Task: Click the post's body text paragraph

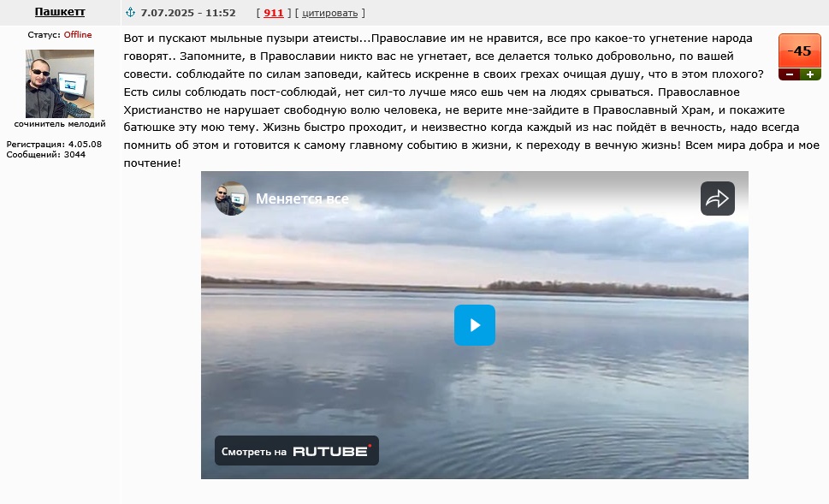Action: (x=471, y=100)
